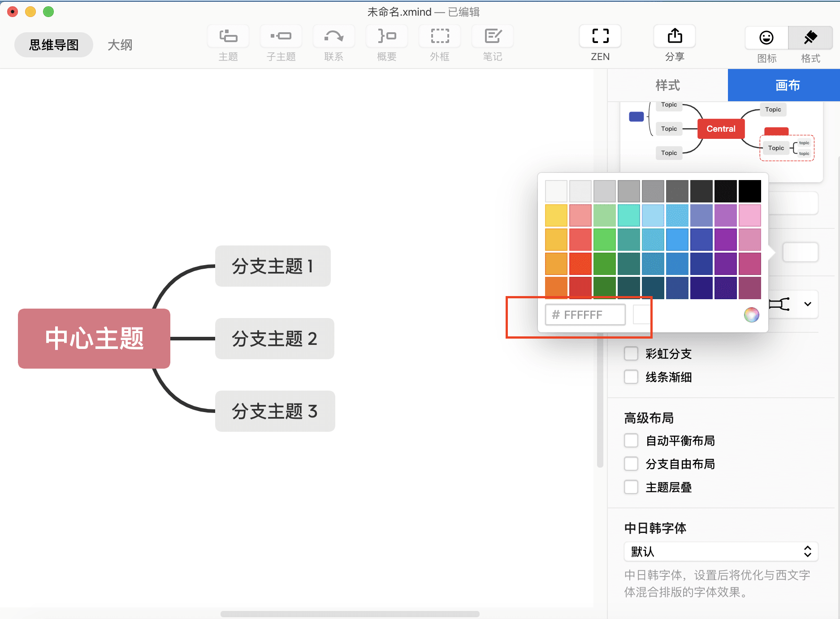This screenshot has height=619, width=840.
Task: Click the 中日韩字体 section heading
Action: pyautogui.click(x=655, y=528)
